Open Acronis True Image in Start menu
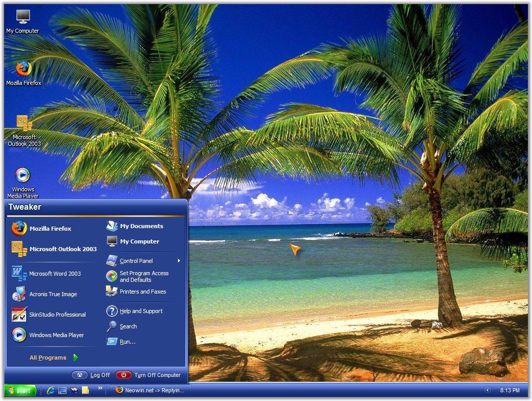 click(54, 294)
